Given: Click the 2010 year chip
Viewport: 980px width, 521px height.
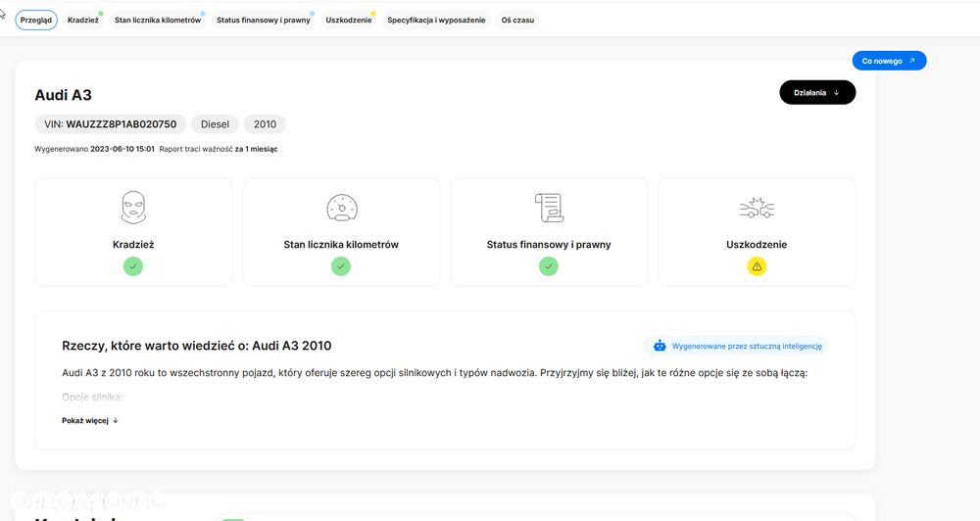Looking at the screenshot, I should point(265,124).
